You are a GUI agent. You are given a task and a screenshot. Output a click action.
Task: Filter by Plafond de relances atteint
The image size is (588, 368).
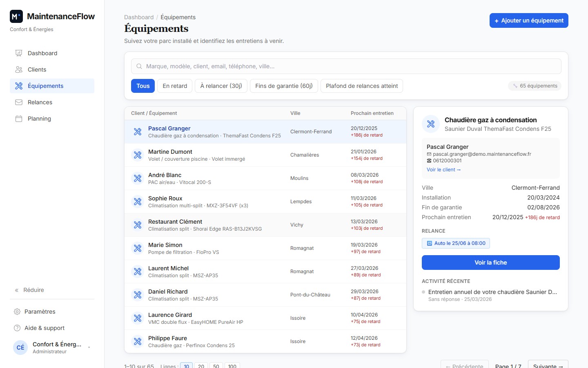362,86
